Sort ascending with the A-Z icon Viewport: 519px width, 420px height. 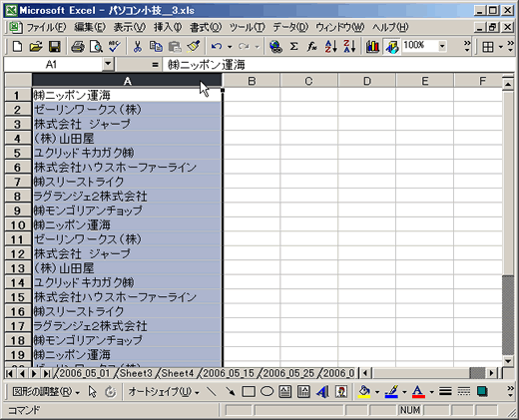(331, 46)
